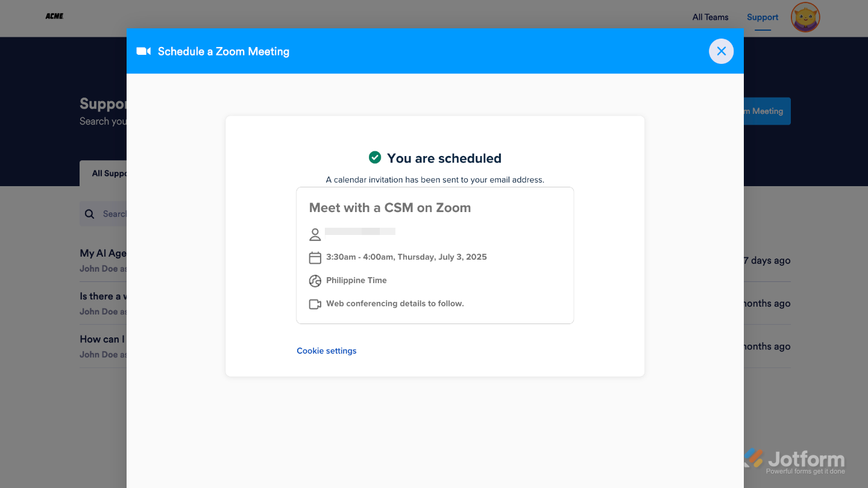The width and height of the screenshot is (868, 488).
Task: Open Cookie settings link
Action: coord(326,351)
